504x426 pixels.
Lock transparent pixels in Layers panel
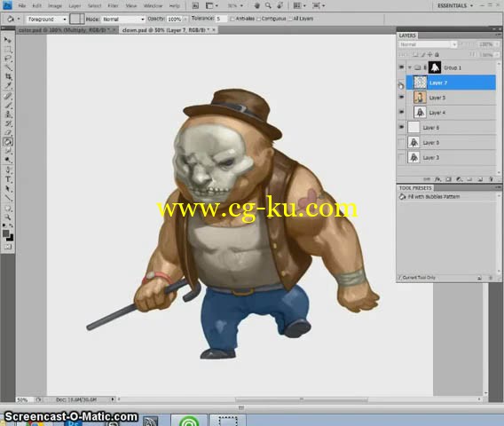tap(415, 55)
